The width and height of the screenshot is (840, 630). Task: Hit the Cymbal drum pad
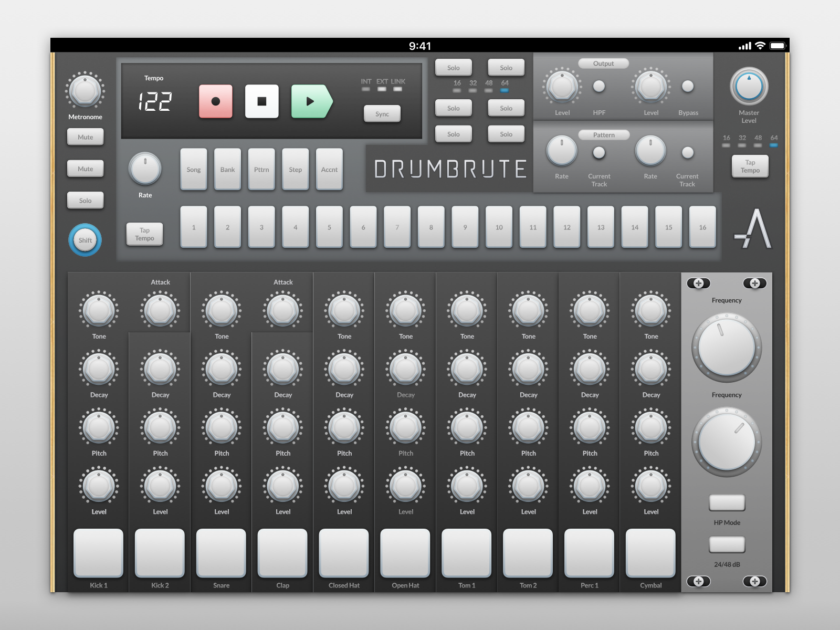click(651, 553)
